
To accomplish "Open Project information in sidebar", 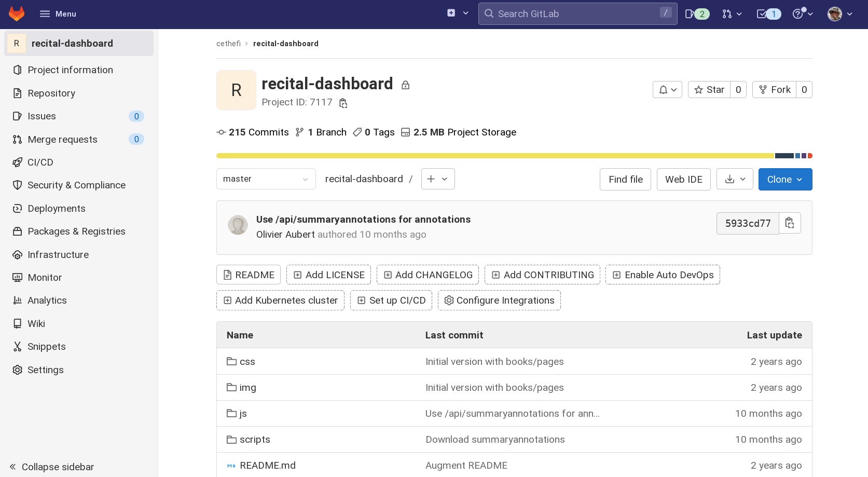I will (79, 70).
